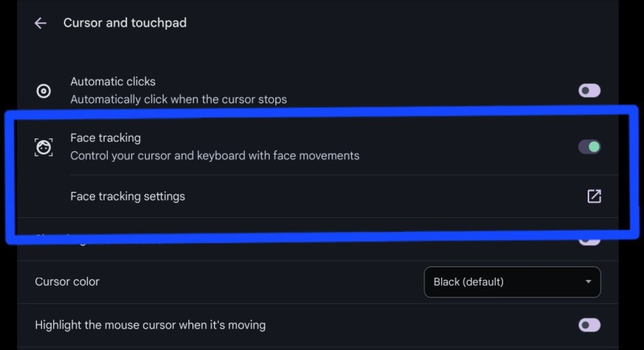644x350 pixels.
Task: Toggle highlight mouse cursor when moving
Action: pos(589,325)
